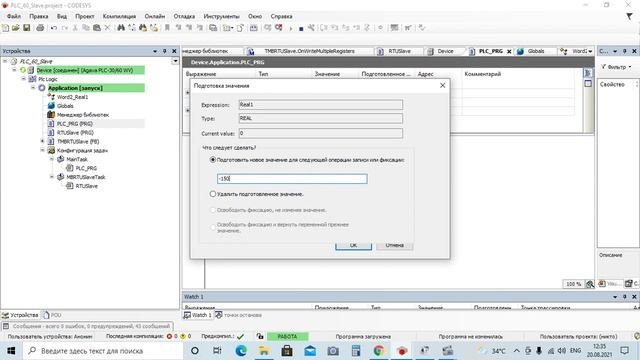Select 'Release force without changing value' radio
The height and width of the screenshot is (360, 640).
click(x=213, y=210)
